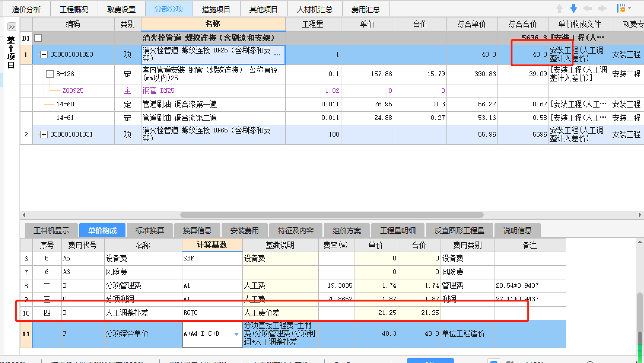
Task: Open the column settings gear icon
Action: pyautogui.click(x=621, y=9)
